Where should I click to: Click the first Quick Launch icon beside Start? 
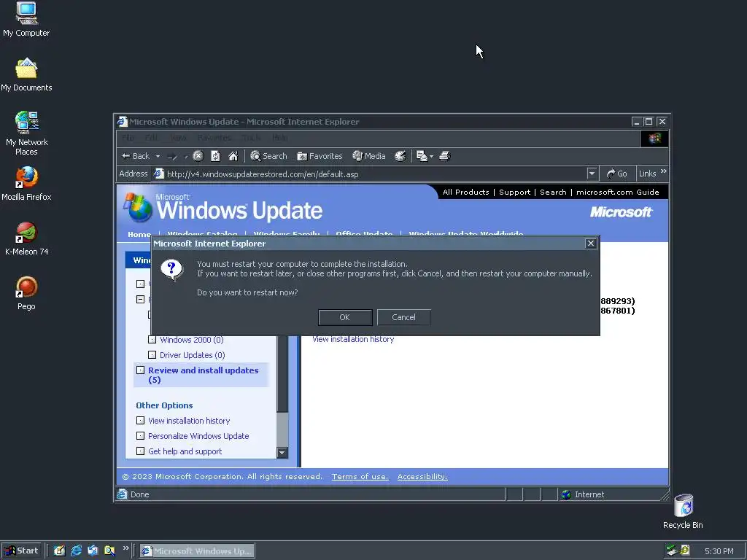[59, 551]
